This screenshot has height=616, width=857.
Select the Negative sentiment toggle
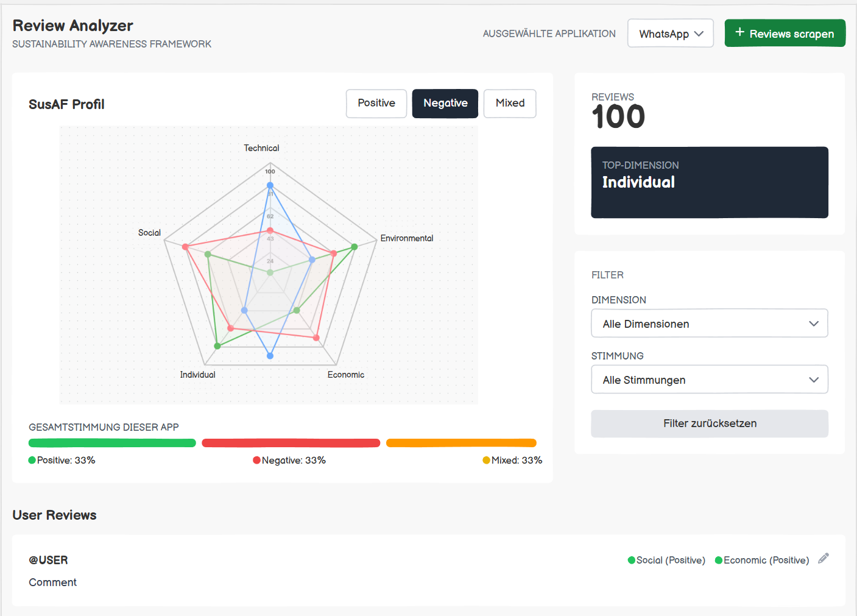tap(445, 104)
